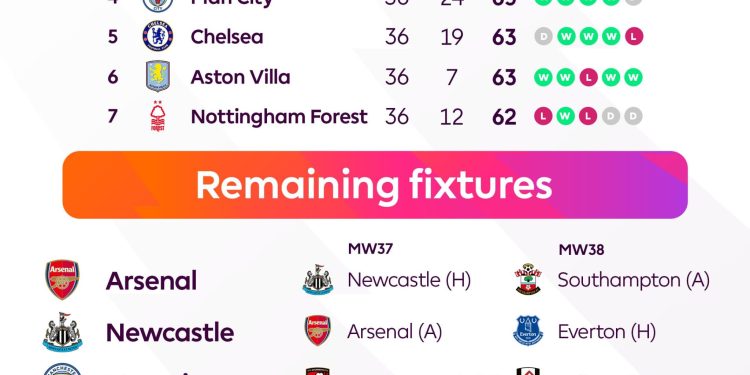Click the small Newcastle crest under MW37
Screen dimensions: 750x375
(x=318, y=279)
